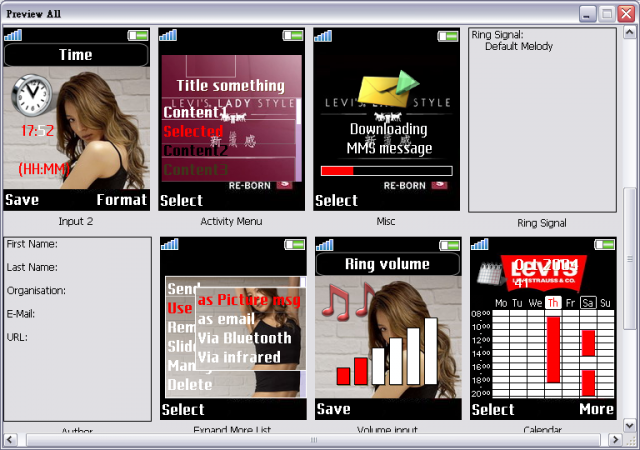640x450 pixels.
Task: Click the 17:52 time value
Action: (x=37, y=131)
